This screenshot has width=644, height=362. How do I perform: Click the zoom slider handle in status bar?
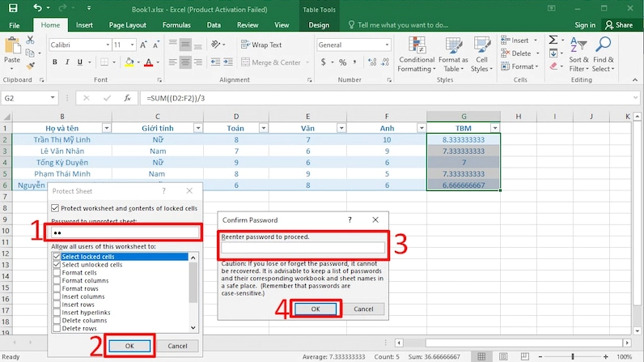click(573, 356)
